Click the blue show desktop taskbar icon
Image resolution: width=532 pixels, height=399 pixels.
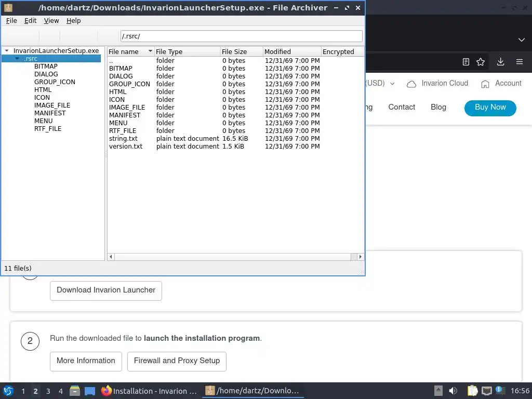click(90, 391)
